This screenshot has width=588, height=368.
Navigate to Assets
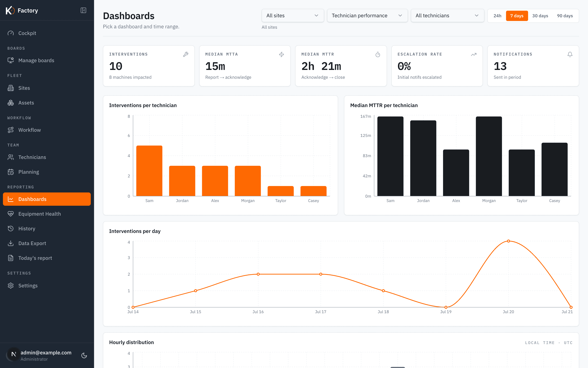(47, 103)
